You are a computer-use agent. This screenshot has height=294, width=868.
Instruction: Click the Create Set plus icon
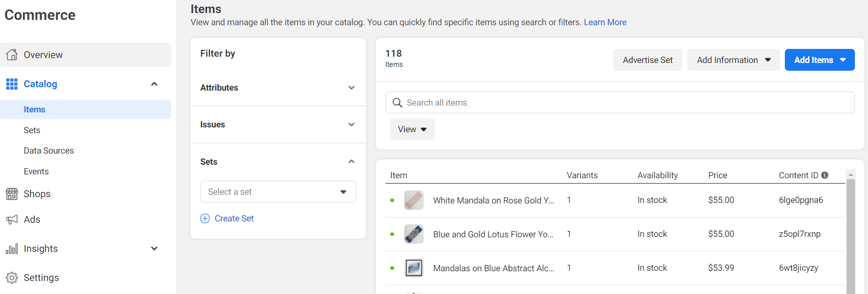[205, 218]
